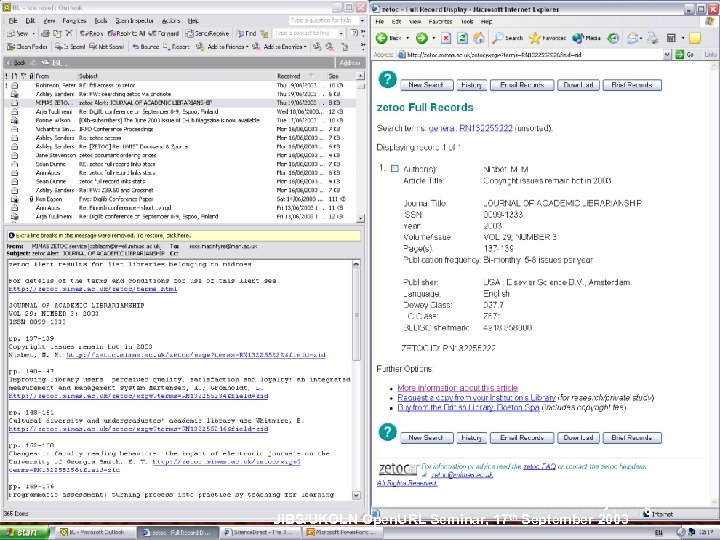Viewport: 720px width, 540px height.
Task: Click the Refresh icon in Internet Explorer
Action: coord(462,38)
